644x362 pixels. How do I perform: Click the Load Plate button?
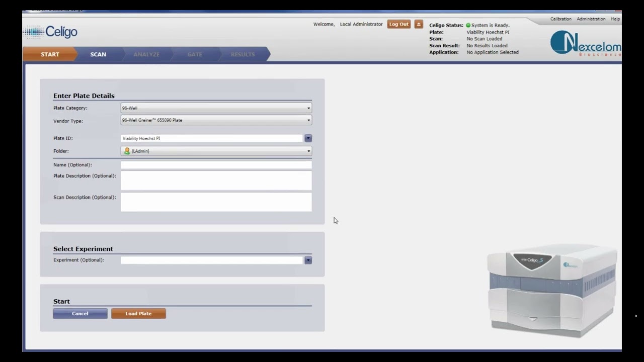pyautogui.click(x=138, y=314)
